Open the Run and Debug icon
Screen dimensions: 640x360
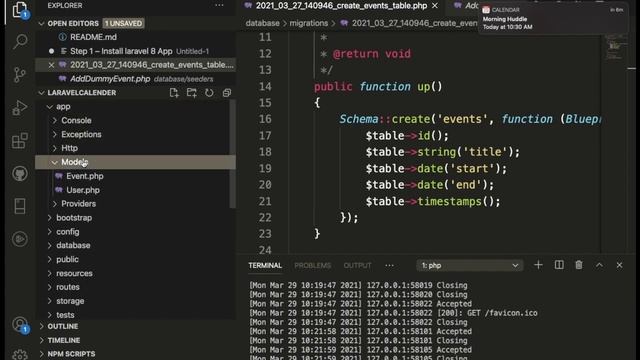point(20,108)
